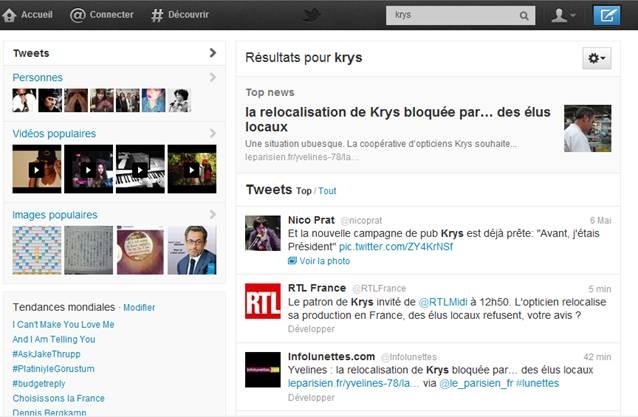Image resolution: width=638 pixels, height=417 pixels.
Task: Compose a new tweet
Action: click(607, 15)
